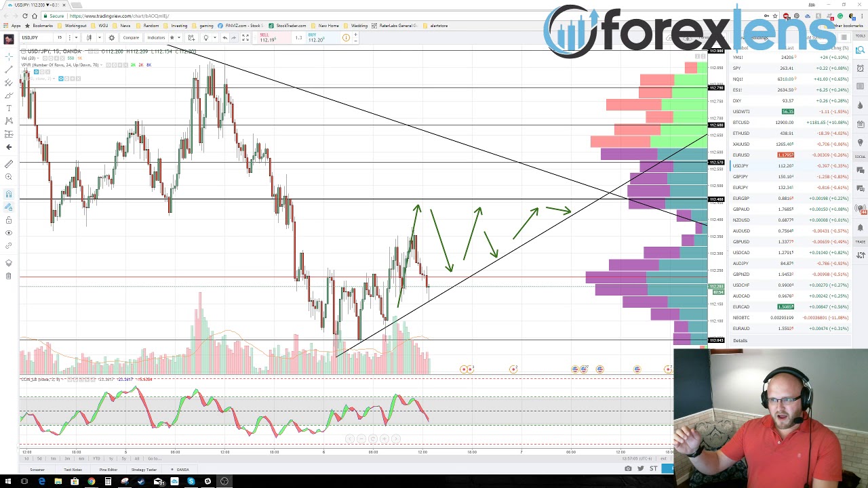Select the crosshair cursor tool
The width and height of the screenshot is (868, 488).
coord(9,57)
